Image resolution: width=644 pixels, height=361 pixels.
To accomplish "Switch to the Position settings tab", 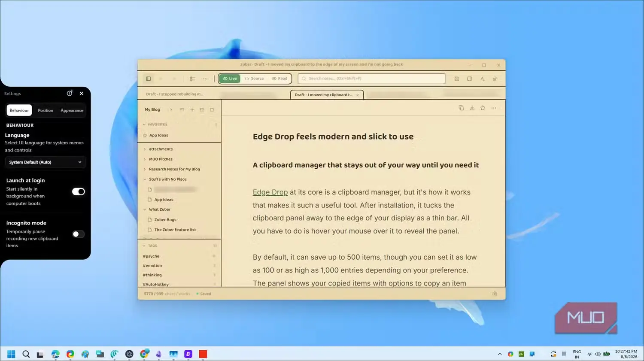I will [46, 110].
